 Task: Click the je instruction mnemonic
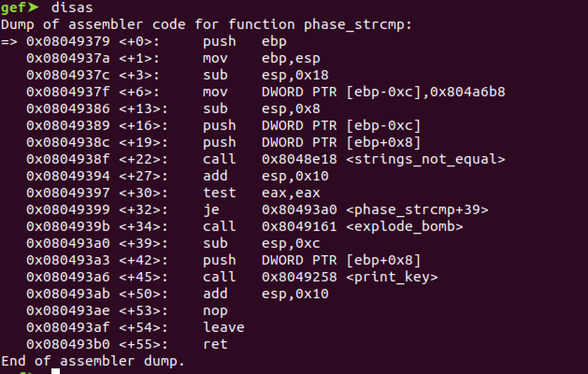tap(211, 210)
